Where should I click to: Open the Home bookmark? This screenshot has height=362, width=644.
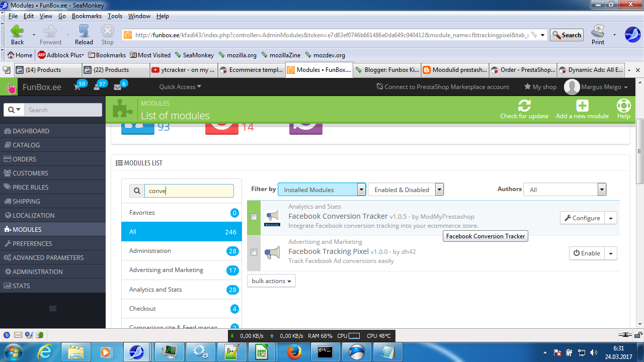[x=20, y=55]
